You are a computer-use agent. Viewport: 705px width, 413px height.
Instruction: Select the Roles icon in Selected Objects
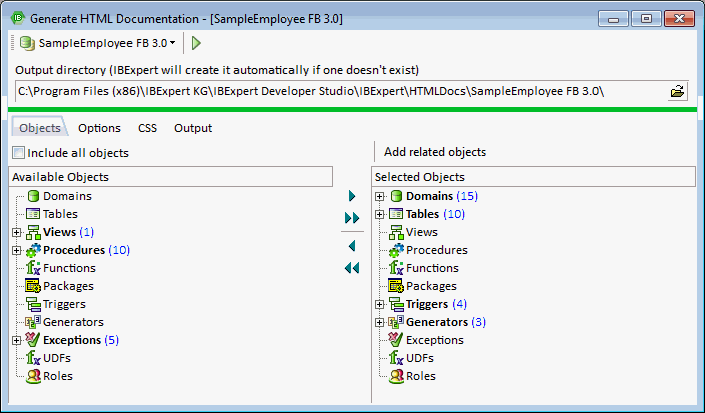[x=395, y=376]
